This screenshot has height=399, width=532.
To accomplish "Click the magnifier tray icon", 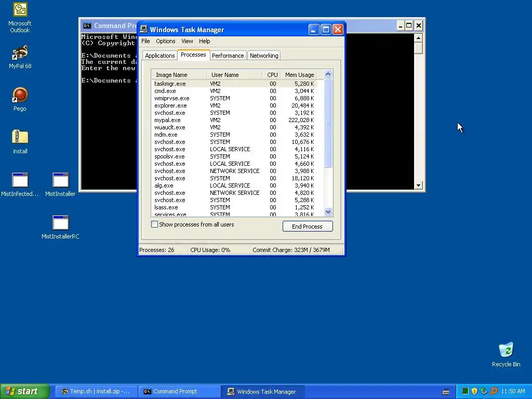I will pyautogui.click(x=494, y=391).
